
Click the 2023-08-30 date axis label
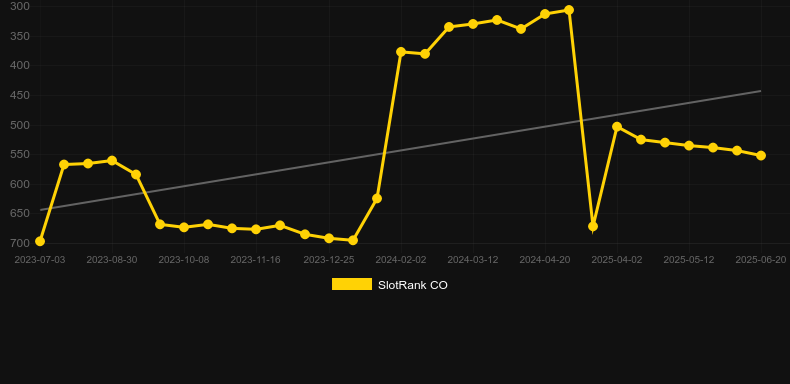(x=112, y=260)
